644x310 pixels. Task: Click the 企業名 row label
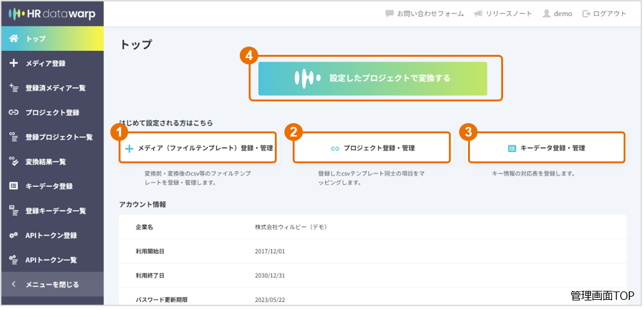coord(144,227)
